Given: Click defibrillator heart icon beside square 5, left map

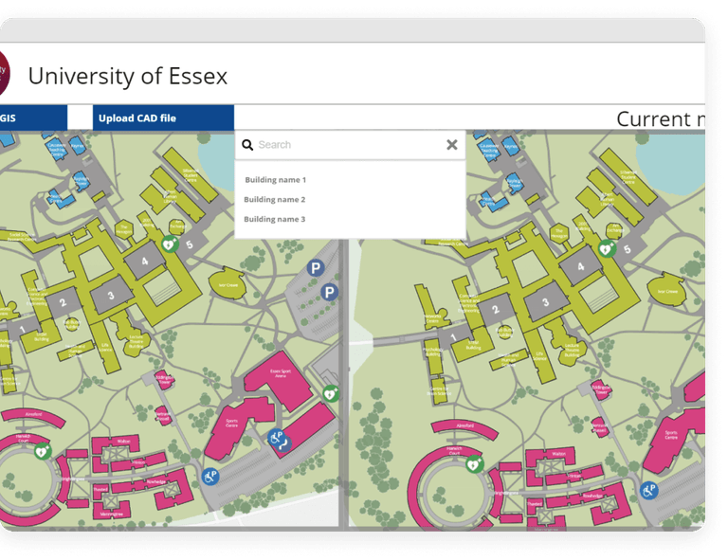Looking at the screenshot, I should (x=170, y=244).
